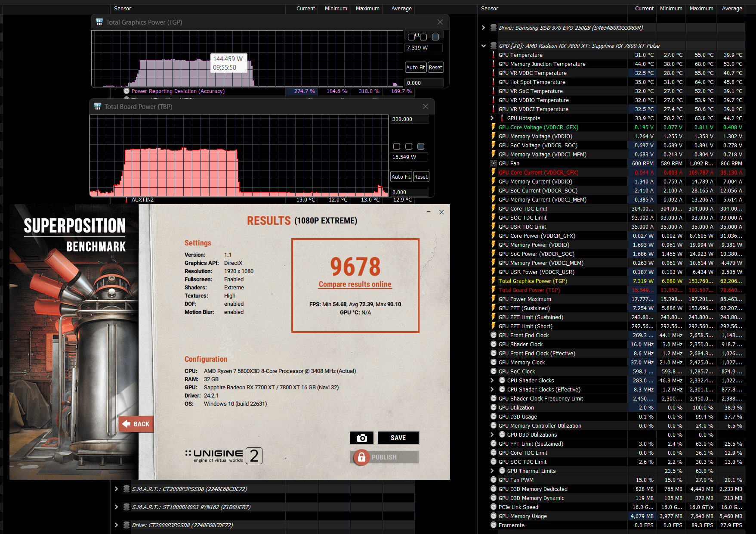Click chip icon of GPU [#0] AMD Radeon group
Viewport: 756px width, 534px height.
click(494, 46)
